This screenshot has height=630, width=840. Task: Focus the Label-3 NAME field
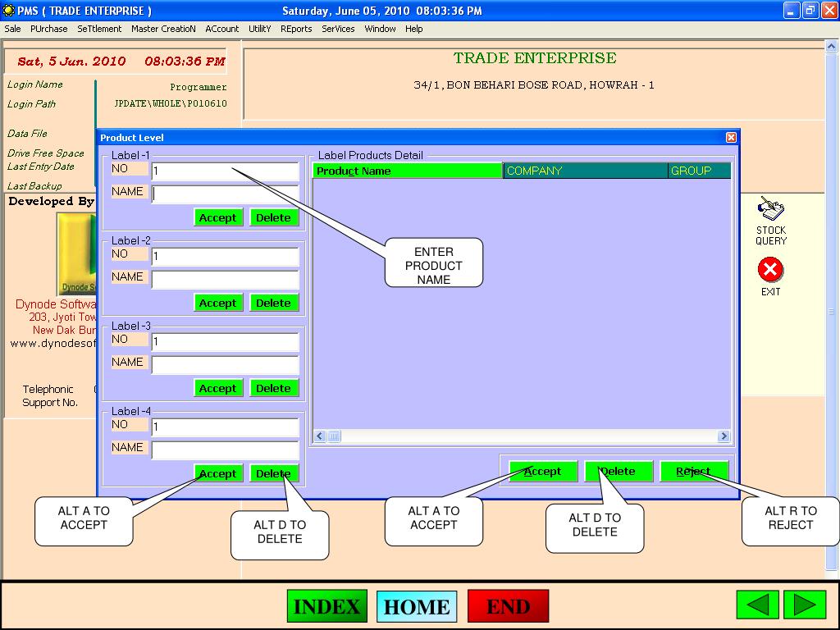tap(225, 364)
